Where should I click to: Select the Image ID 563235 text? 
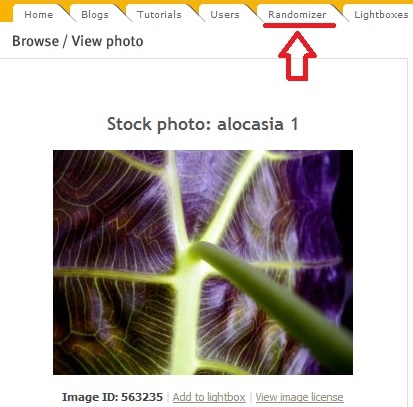tap(112, 397)
